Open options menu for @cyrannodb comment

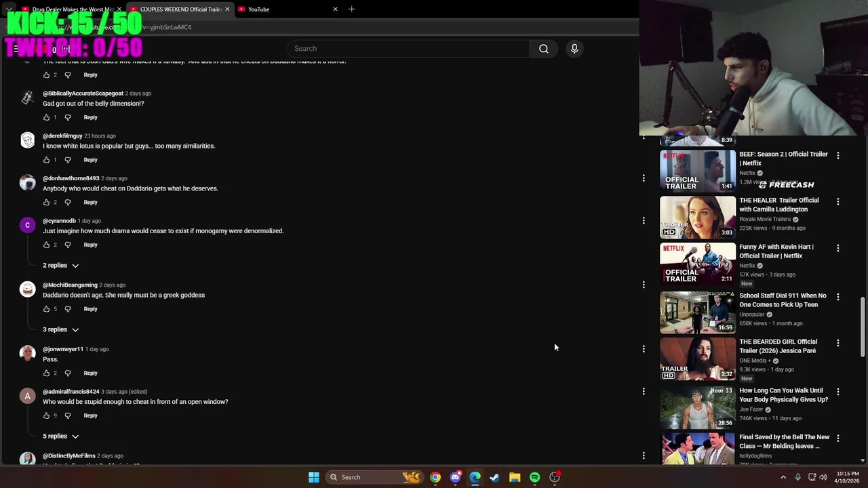point(644,220)
